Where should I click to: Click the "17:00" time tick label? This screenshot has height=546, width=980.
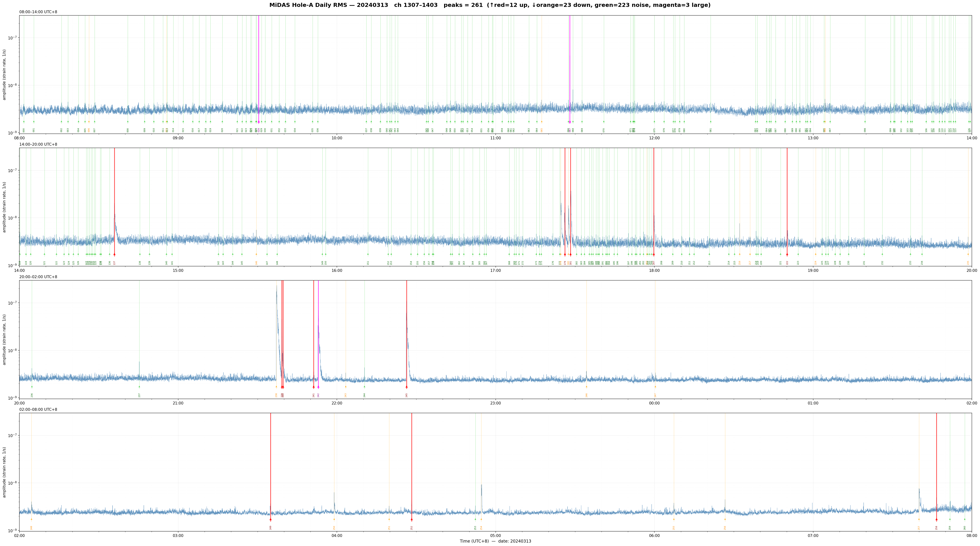tap(495, 271)
